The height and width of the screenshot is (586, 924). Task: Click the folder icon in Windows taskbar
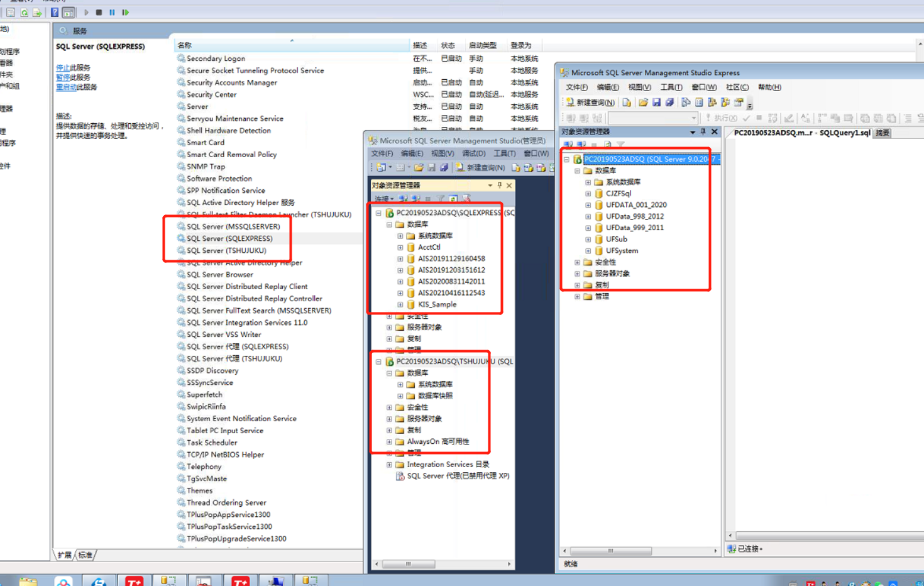pyautogui.click(x=28, y=581)
